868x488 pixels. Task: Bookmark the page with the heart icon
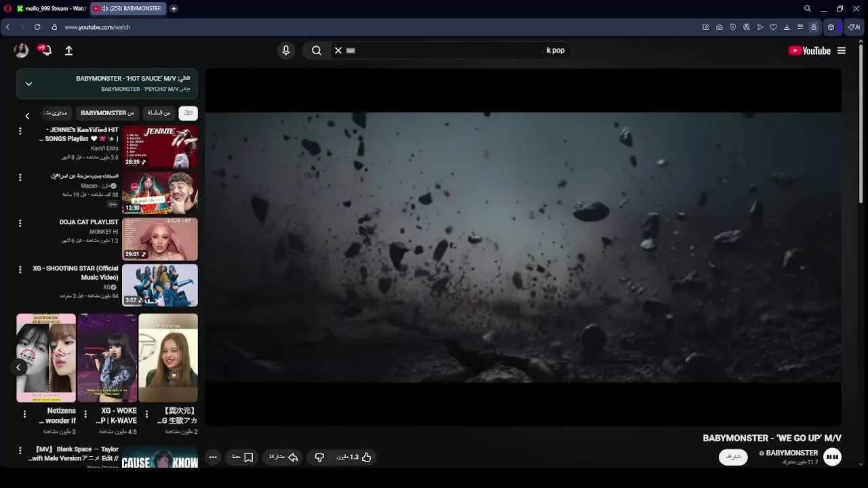click(x=773, y=27)
